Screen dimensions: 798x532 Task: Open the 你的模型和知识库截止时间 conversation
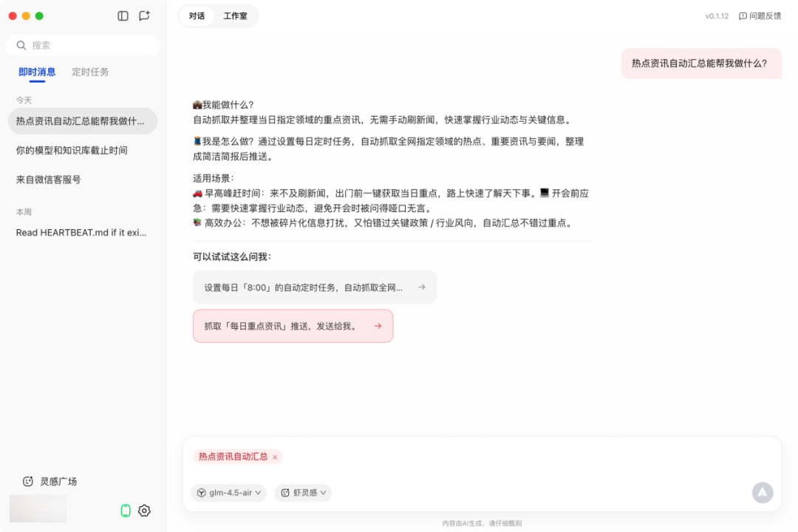click(x=72, y=150)
